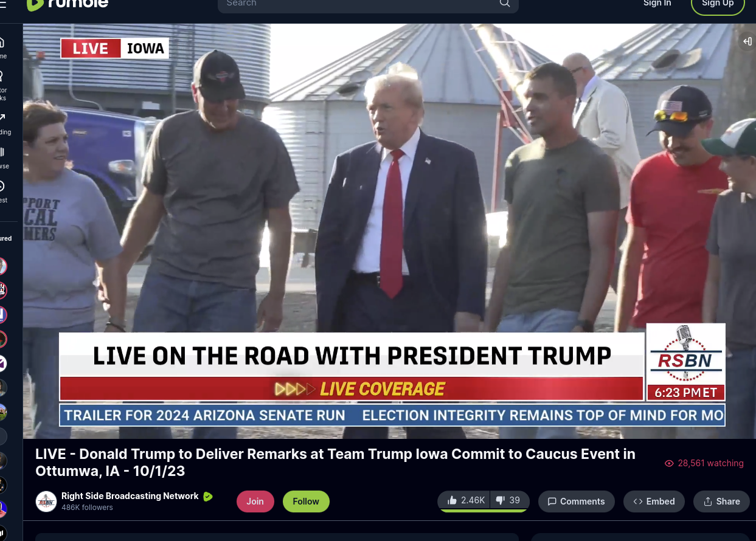This screenshot has width=756, height=541.
Task: Open the Comments button
Action: click(x=577, y=501)
